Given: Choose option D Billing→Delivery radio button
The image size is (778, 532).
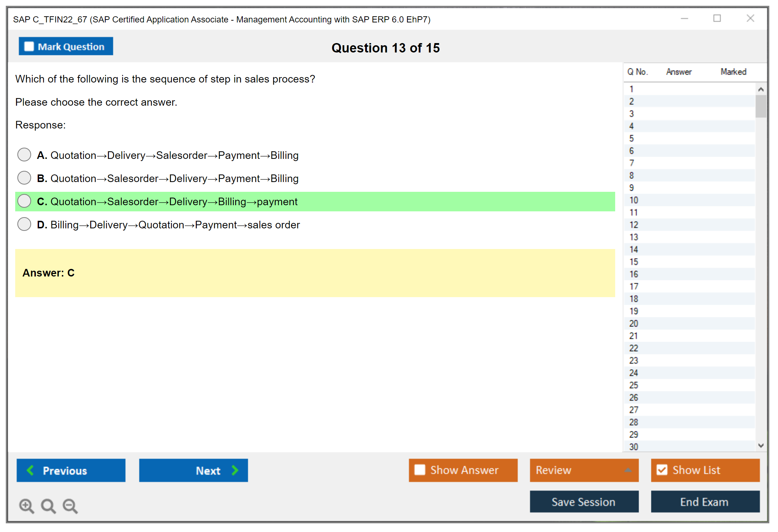Looking at the screenshot, I should tap(24, 224).
